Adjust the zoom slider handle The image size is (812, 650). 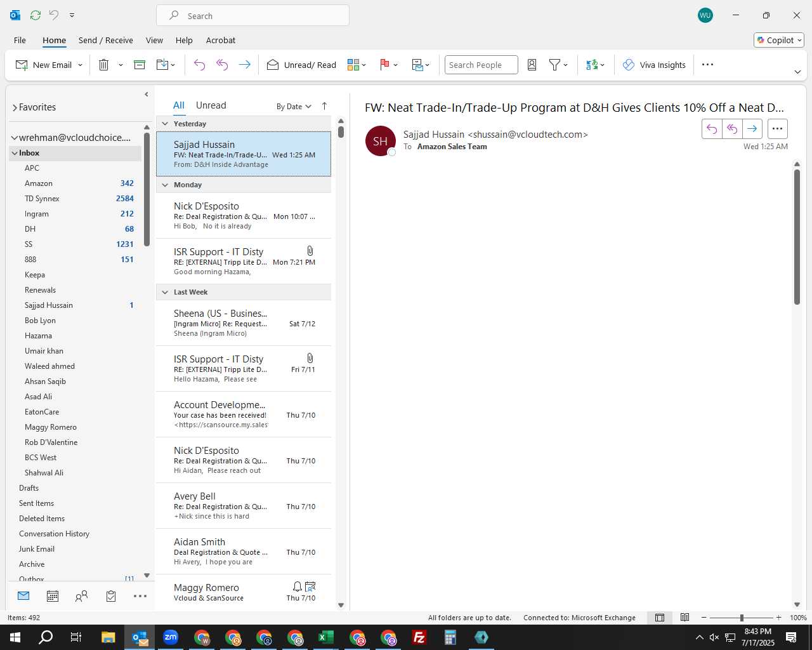(x=742, y=618)
